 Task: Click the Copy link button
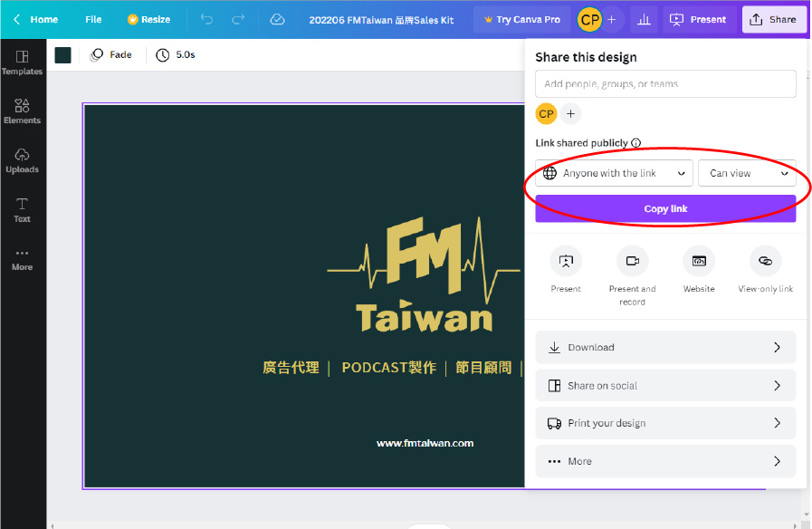tap(665, 209)
